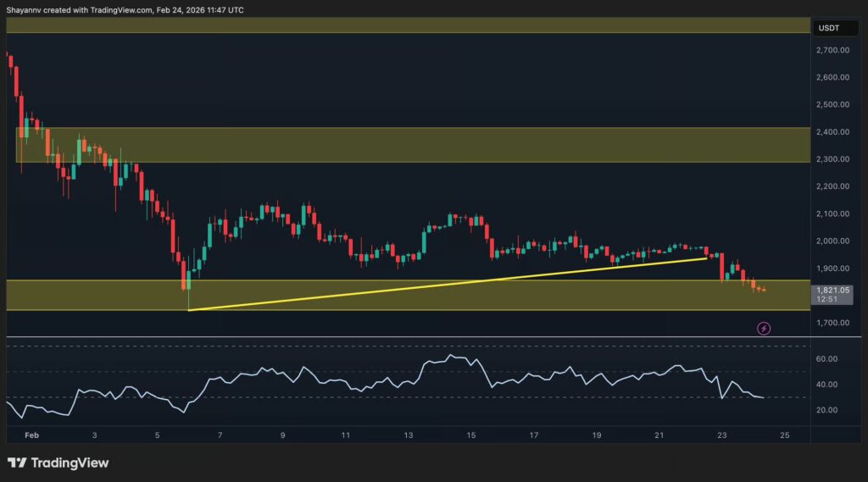
Task: Open the USDT currency selector
Action: coord(829,29)
